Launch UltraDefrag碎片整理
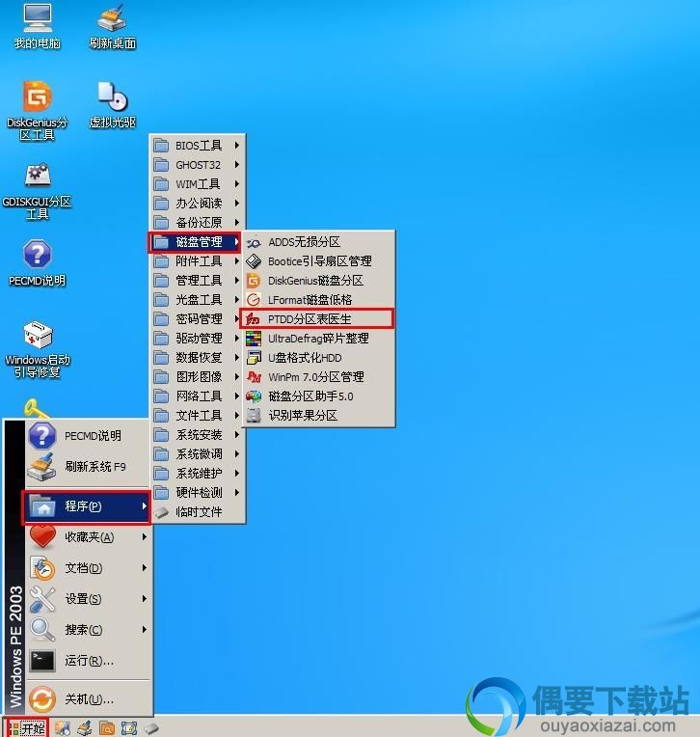 318,338
